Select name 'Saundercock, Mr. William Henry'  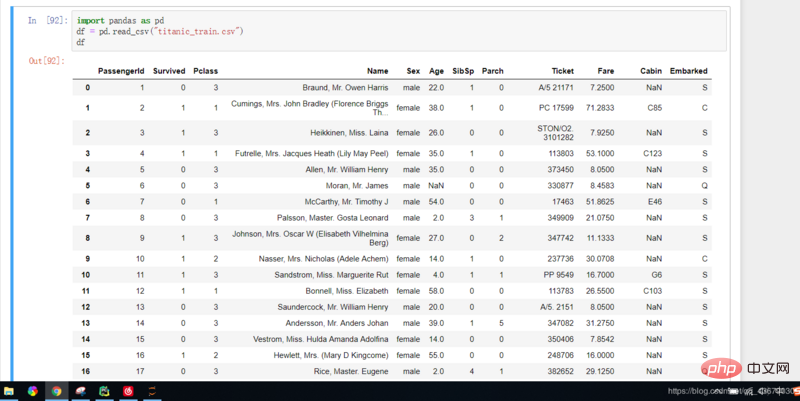pos(333,307)
